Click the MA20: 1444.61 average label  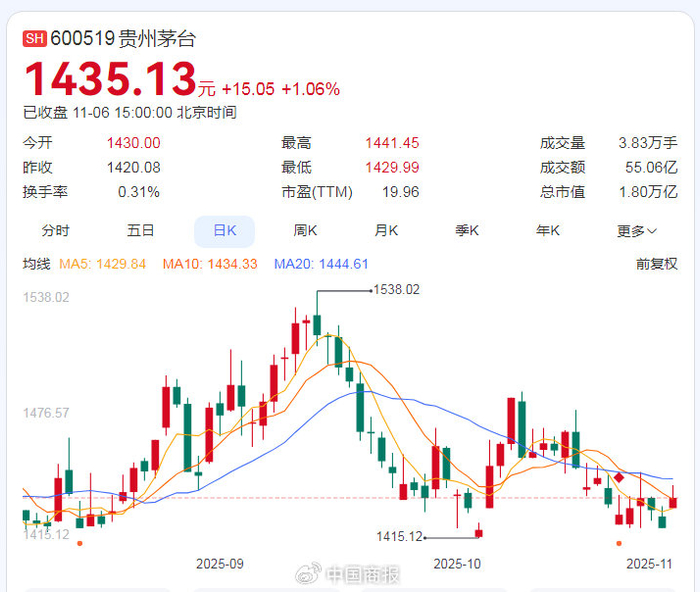pyautogui.click(x=321, y=264)
